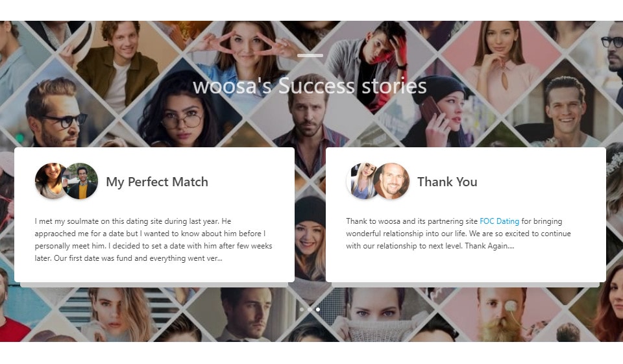Follow the FOC Dating link
The width and height of the screenshot is (623, 364).
(x=499, y=221)
